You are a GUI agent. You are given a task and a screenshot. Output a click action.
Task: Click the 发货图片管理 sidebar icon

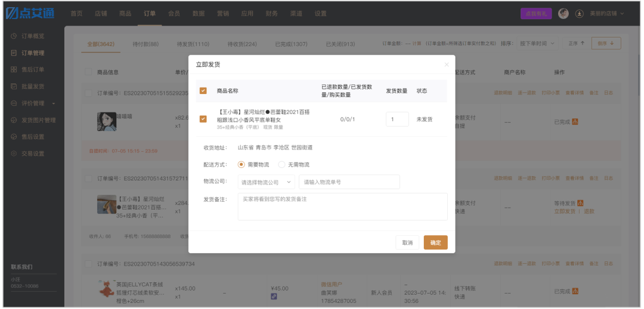point(14,120)
